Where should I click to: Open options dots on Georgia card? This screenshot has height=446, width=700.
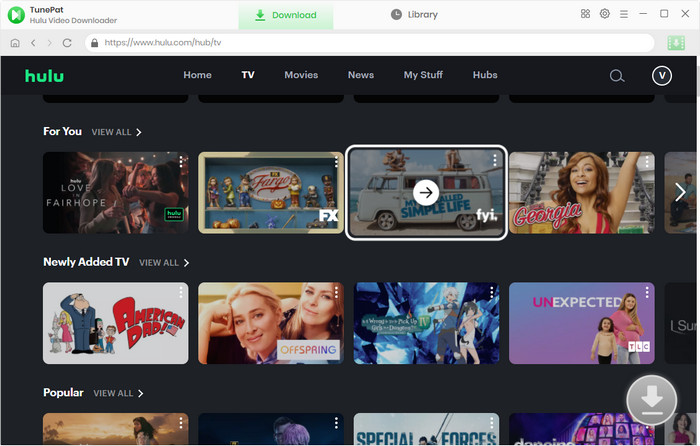pyautogui.click(x=647, y=162)
